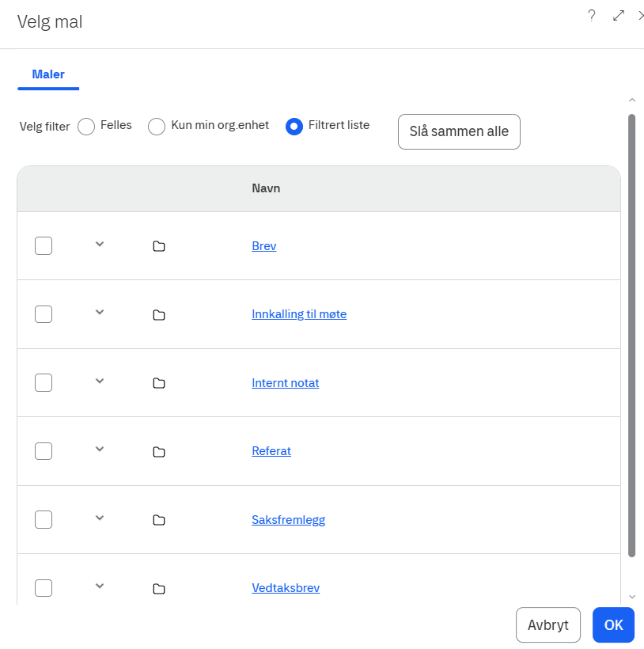Expand dialog with the fullscreen arrows icon

[619, 16]
